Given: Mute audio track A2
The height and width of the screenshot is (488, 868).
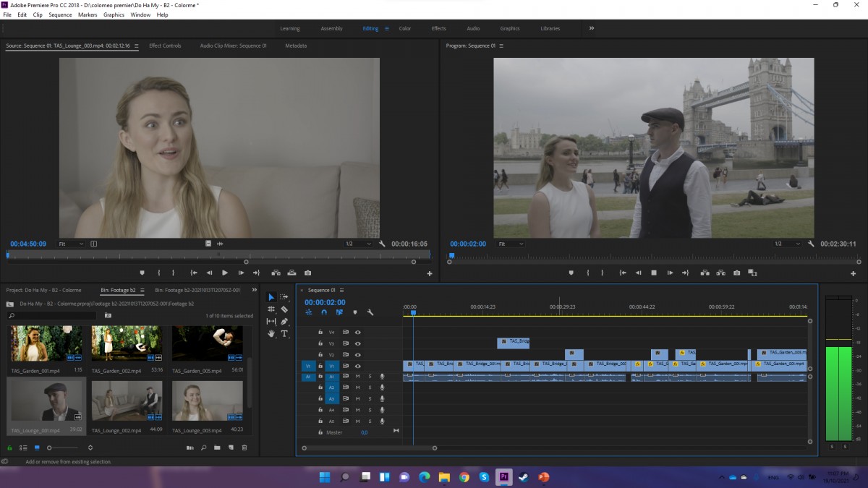Looking at the screenshot, I should (x=357, y=388).
